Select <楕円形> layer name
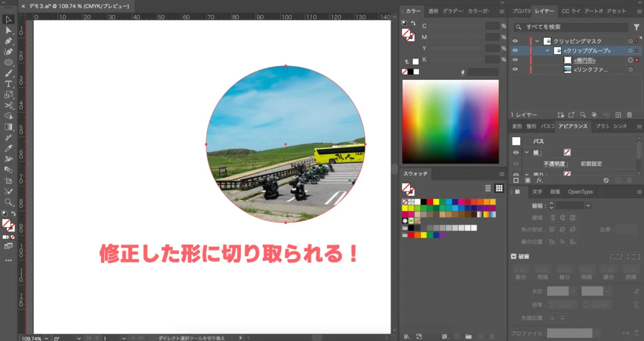The width and height of the screenshot is (644, 341). coord(584,60)
